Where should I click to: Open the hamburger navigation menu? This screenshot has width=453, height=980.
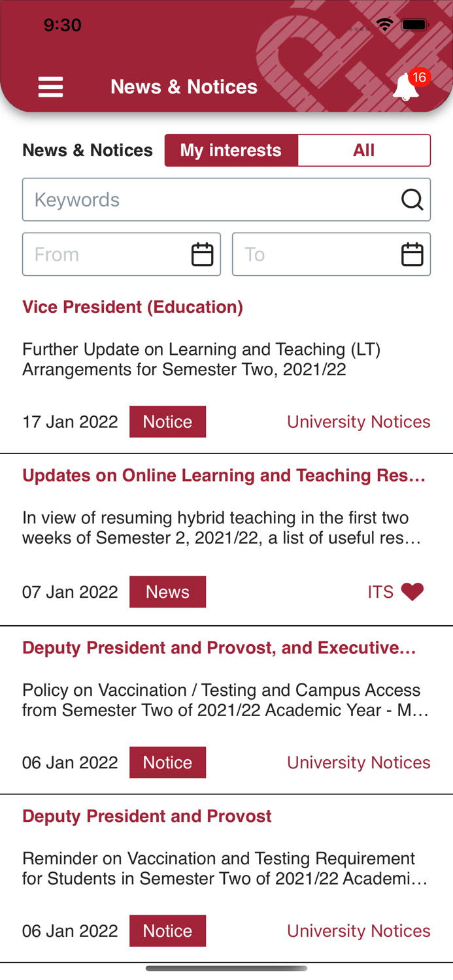coord(50,86)
